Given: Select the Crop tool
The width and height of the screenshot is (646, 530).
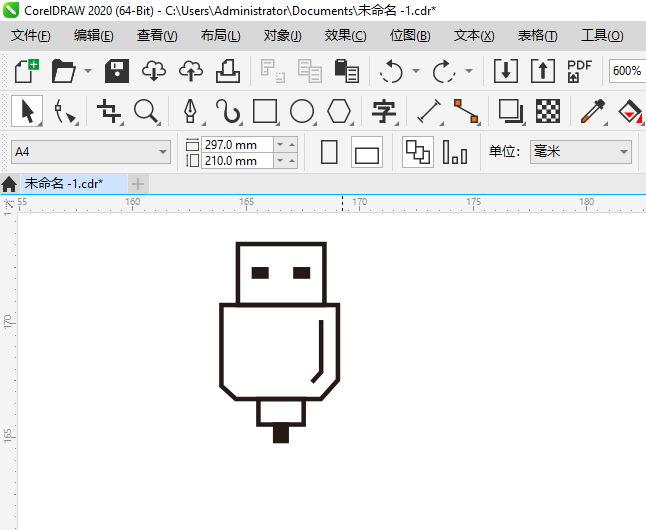Looking at the screenshot, I should [x=108, y=111].
